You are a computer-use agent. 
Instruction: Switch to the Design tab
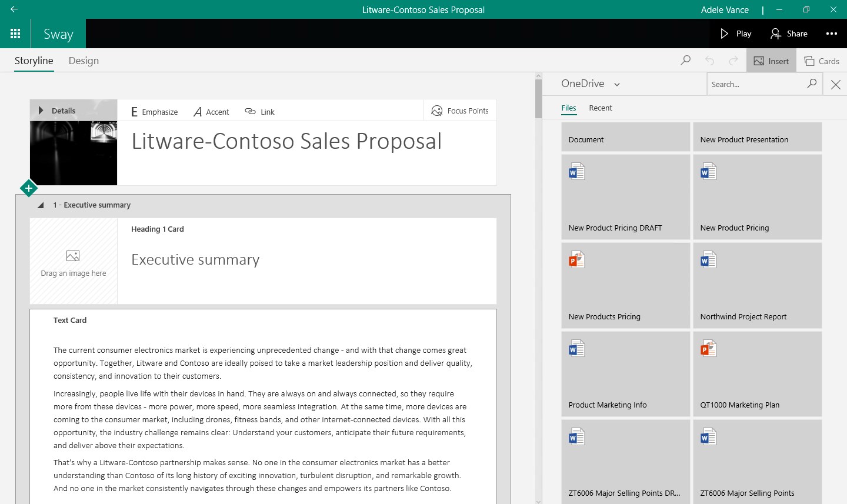[84, 61]
